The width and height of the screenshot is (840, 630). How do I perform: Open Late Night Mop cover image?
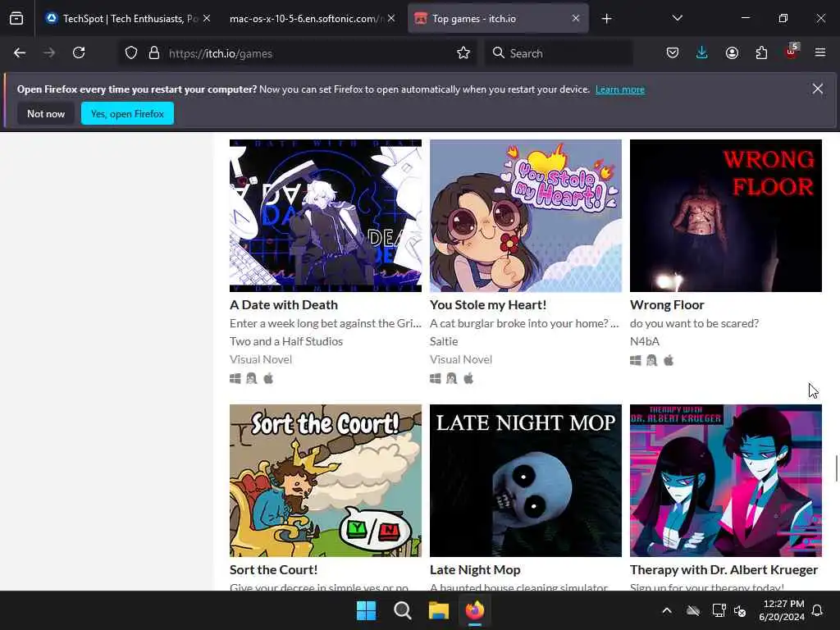coord(526,481)
